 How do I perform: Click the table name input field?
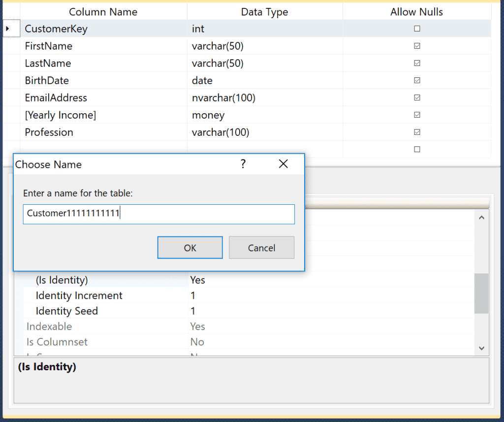point(158,214)
